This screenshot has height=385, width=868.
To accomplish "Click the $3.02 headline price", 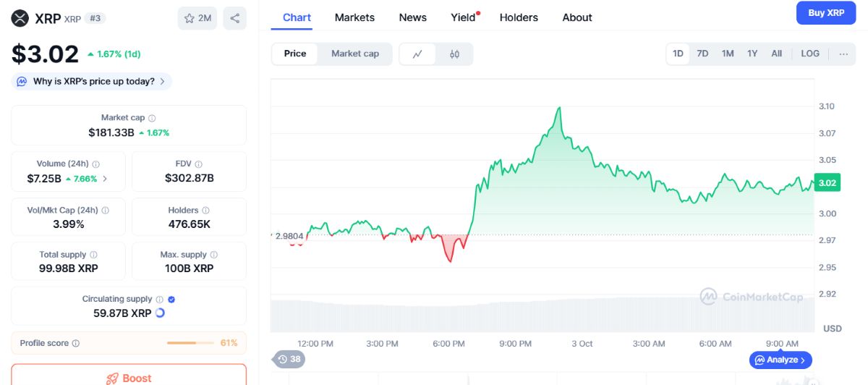I will point(45,54).
